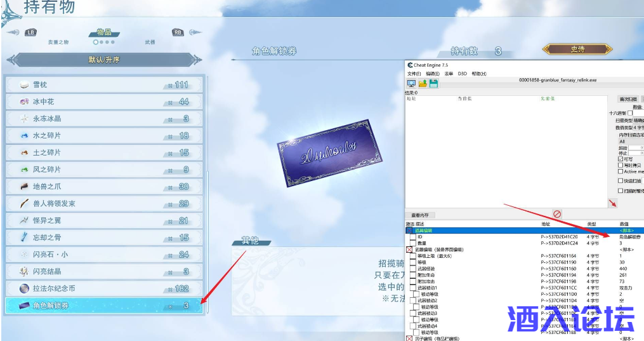Screen dimensions: 644x341
Task: Click the red no-entry clear list icon
Action: 557,215
